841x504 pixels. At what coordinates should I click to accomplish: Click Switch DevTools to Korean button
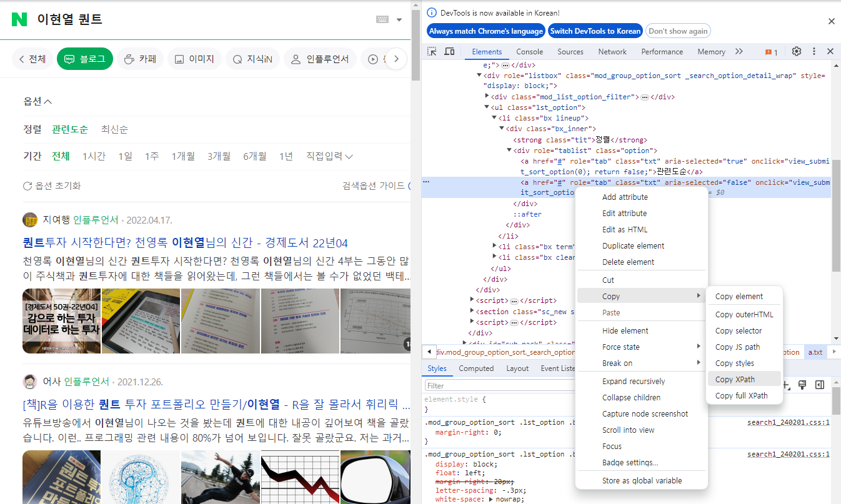(x=595, y=31)
